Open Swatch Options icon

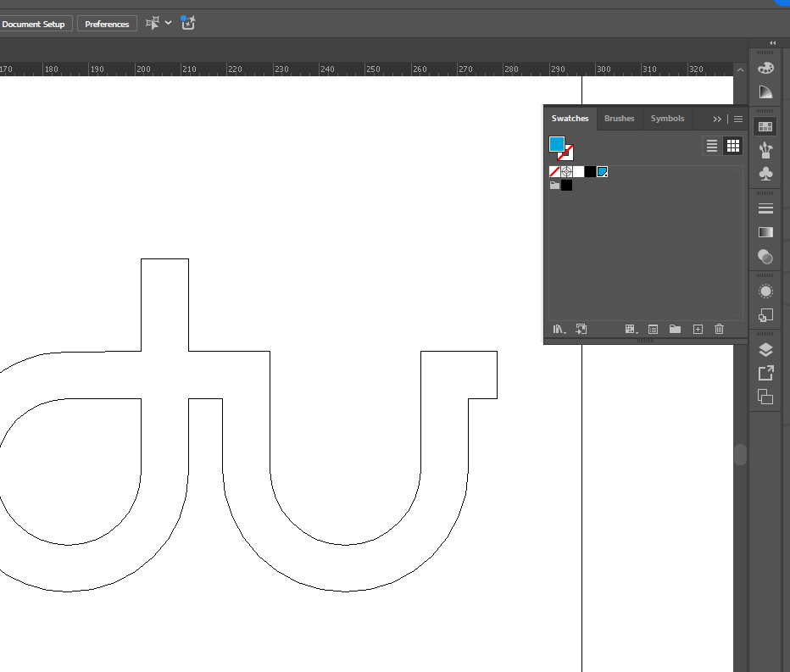[x=653, y=329]
